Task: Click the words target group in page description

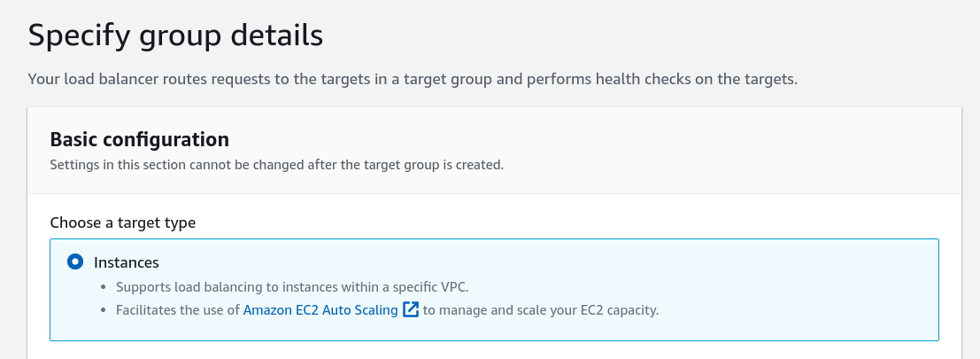Action: [444, 80]
